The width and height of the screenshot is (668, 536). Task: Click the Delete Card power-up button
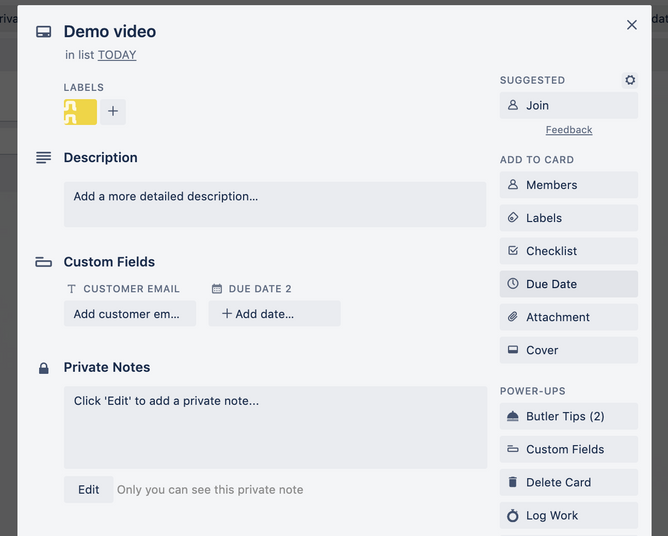pyautogui.click(x=569, y=482)
